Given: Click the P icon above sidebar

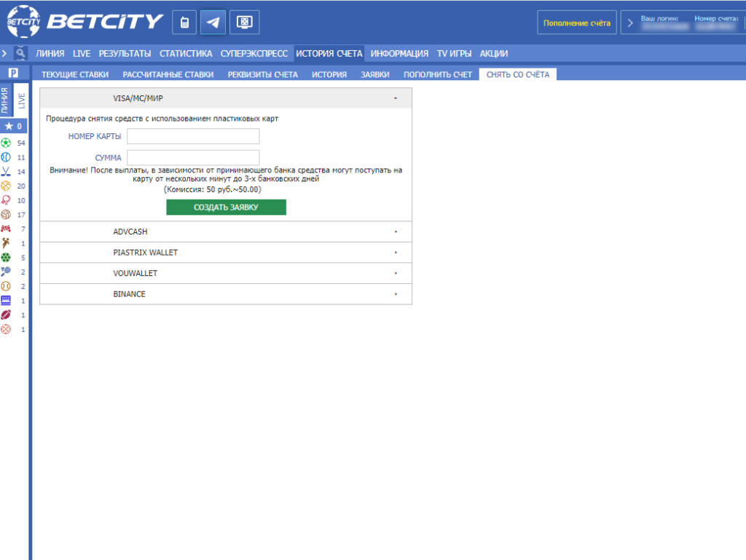Looking at the screenshot, I should pyautogui.click(x=13, y=73).
